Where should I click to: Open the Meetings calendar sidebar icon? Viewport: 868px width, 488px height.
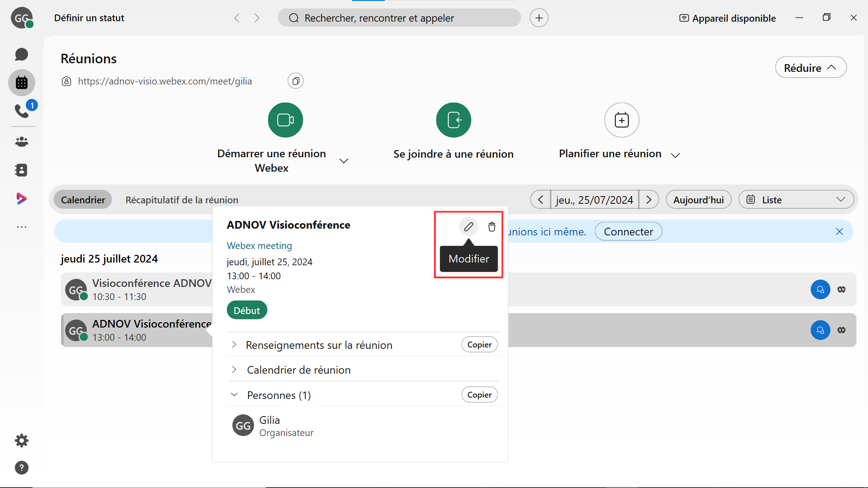pyautogui.click(x=21, y=83)
